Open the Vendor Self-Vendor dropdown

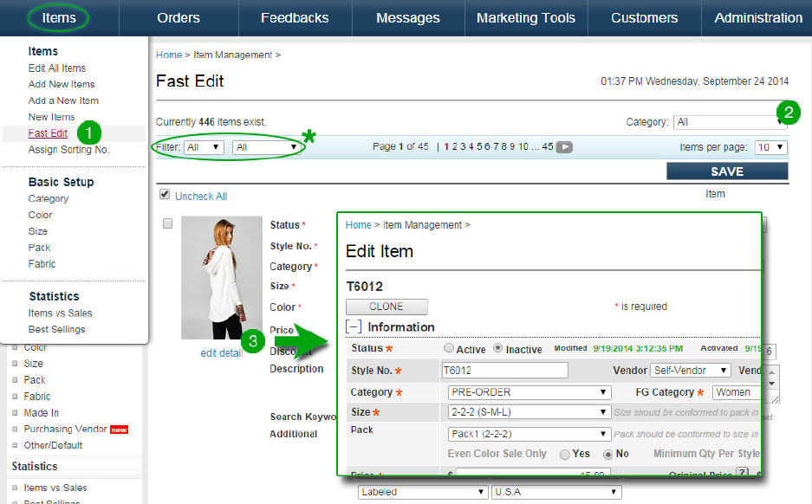click(x=691, y=371)
